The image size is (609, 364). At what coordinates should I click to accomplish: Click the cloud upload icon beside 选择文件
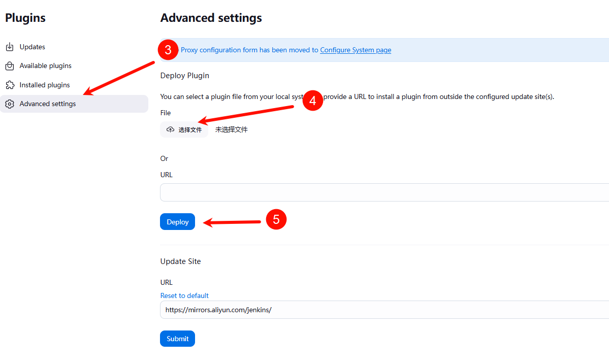coord(170,129)
